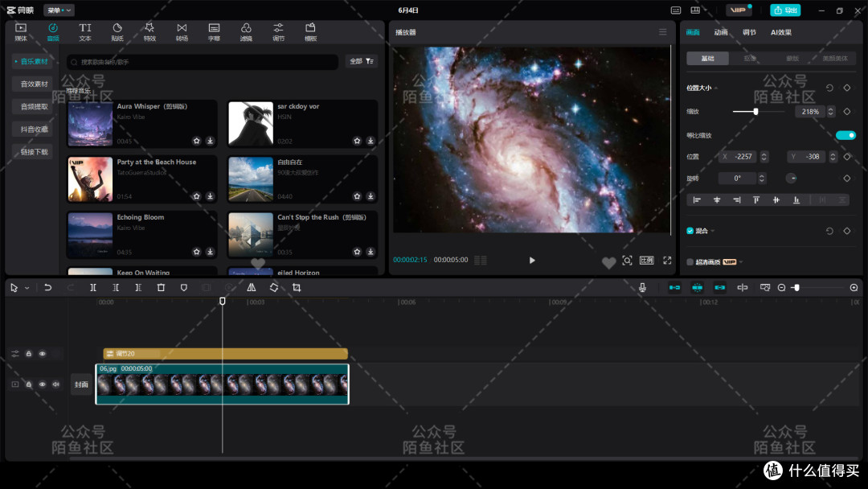
Task: Open the 文本 text panel icon
Action: coord(84,32)
